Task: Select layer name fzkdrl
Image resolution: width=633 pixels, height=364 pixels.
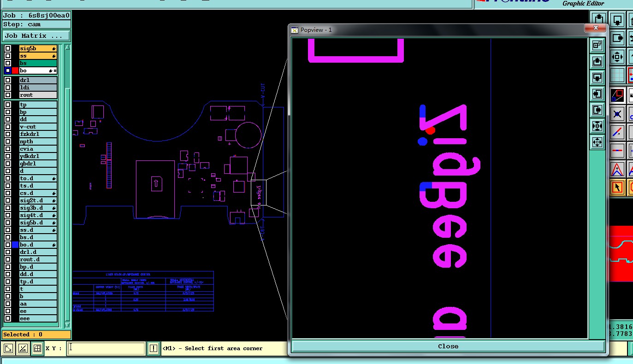Action: (x=38, y=134)
